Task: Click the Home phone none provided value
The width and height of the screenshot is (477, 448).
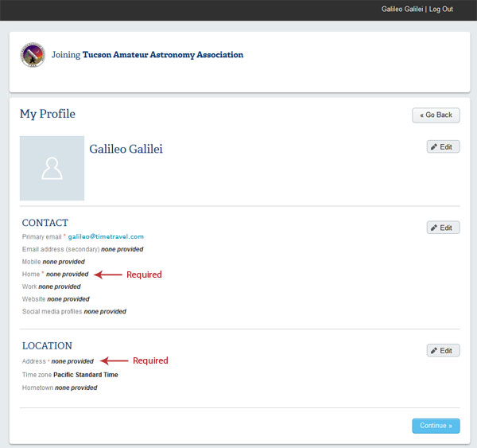Action: tap(68, 274)
